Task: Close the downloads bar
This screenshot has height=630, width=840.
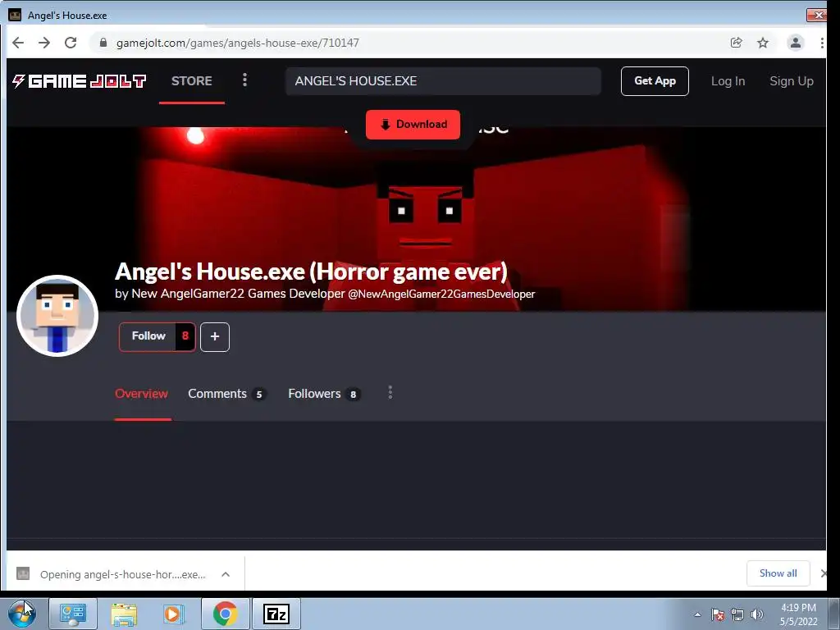Action: [824, 573]
